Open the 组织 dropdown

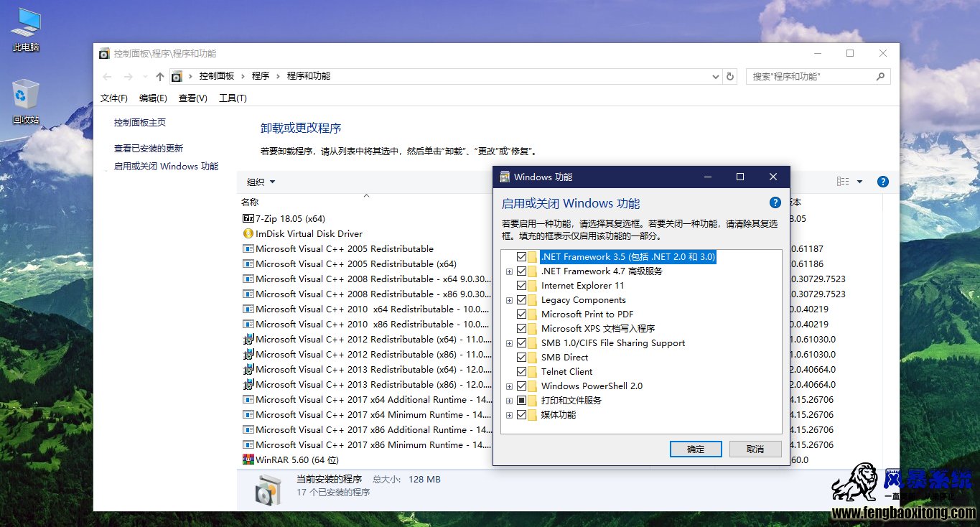point(261,182)
